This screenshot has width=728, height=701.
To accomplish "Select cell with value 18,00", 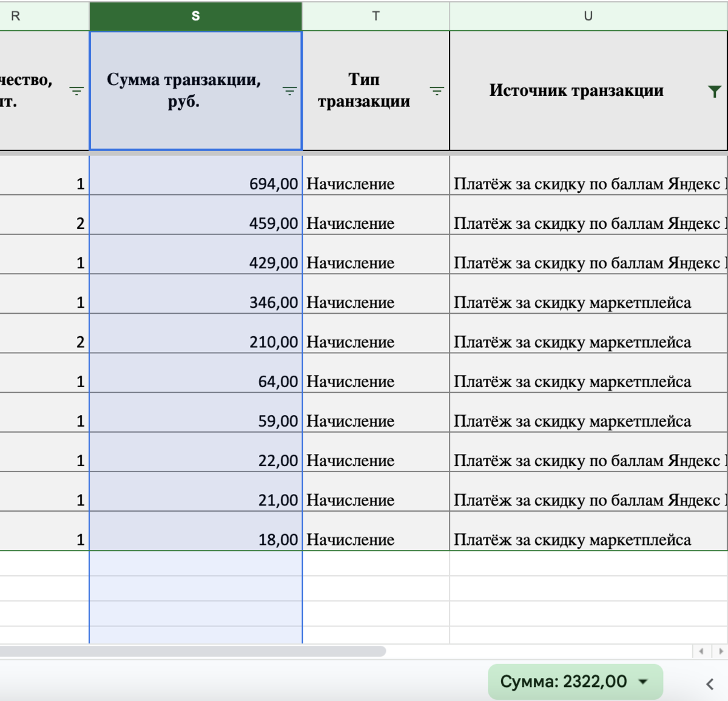I will click(195, 530).
